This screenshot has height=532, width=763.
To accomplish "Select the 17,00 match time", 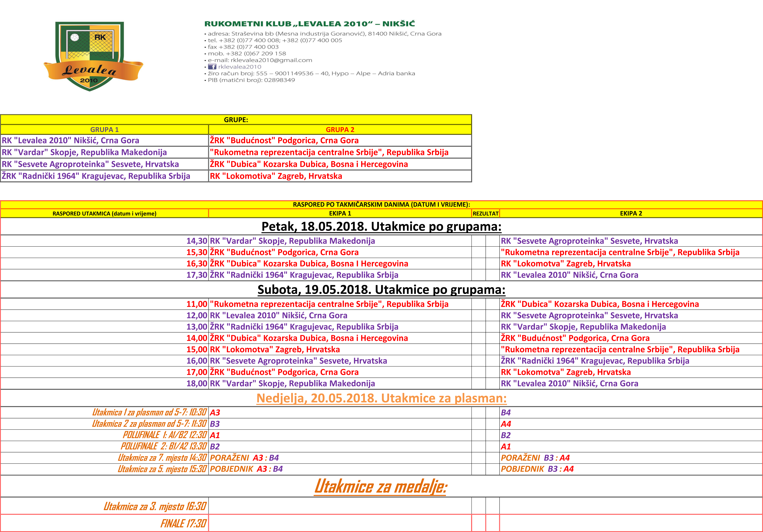I will pos(197,372).
